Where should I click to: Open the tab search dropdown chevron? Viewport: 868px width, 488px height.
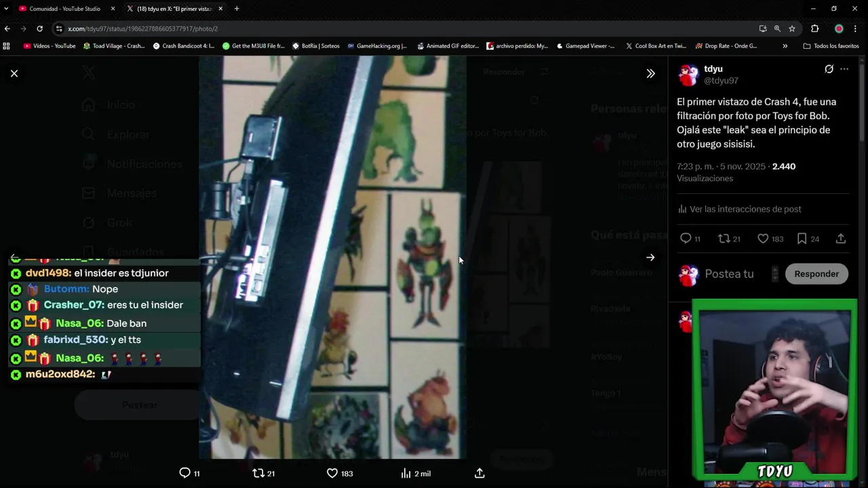pos(5,9)
